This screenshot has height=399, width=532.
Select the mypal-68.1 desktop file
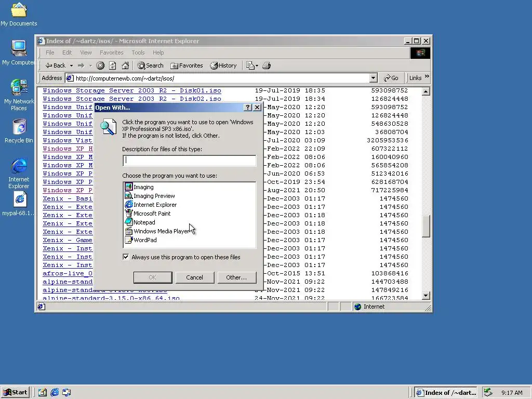coord(19,204)
